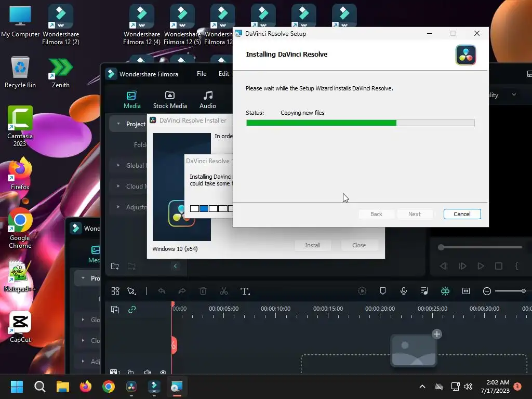Switch to DaVinci Resolve taskbar icon
Image resolution: width=532 pixels, height=399 pixels.
coord(131,387)
